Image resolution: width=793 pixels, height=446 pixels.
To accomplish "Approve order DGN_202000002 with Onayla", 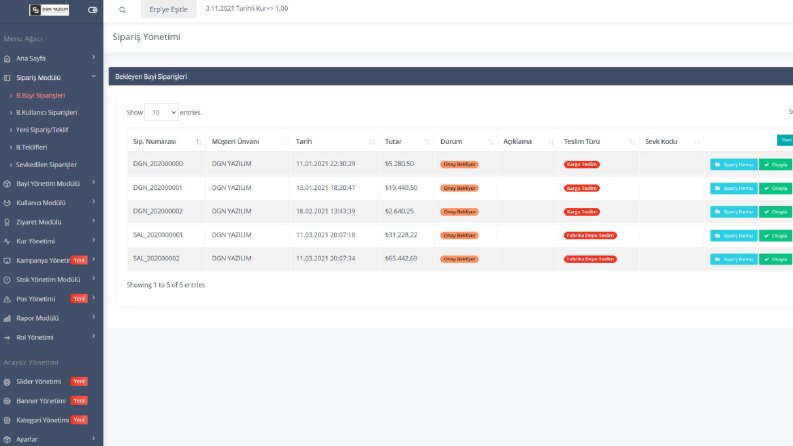I will point(775,212).
